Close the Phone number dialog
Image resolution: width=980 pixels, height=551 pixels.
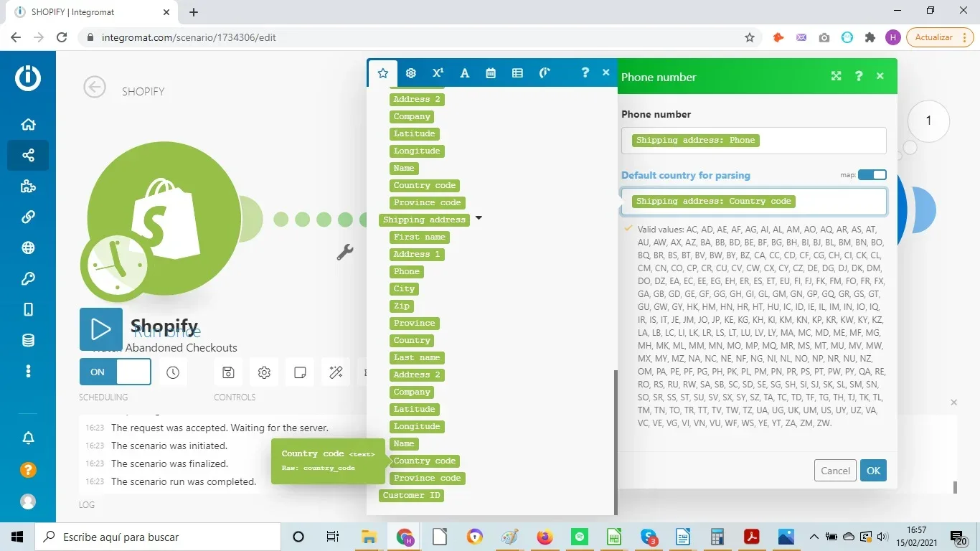coord(880,76)
